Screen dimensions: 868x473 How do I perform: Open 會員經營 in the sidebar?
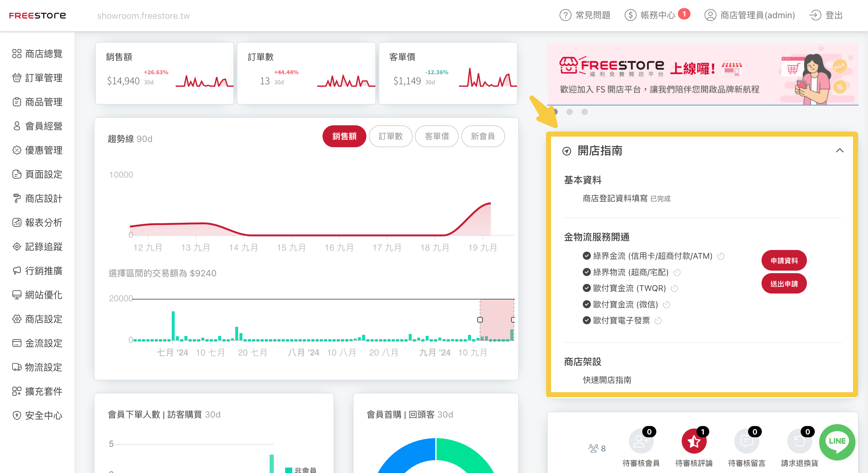[37, 126]
